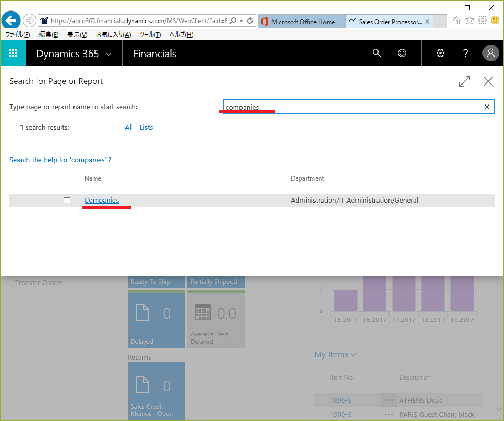
Task: Click the Description column header
Action: [415, 377]
